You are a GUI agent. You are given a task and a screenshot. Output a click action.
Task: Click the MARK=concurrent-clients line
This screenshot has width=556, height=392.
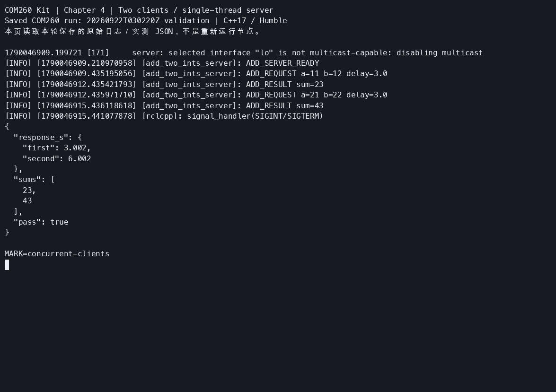(57, 254)
